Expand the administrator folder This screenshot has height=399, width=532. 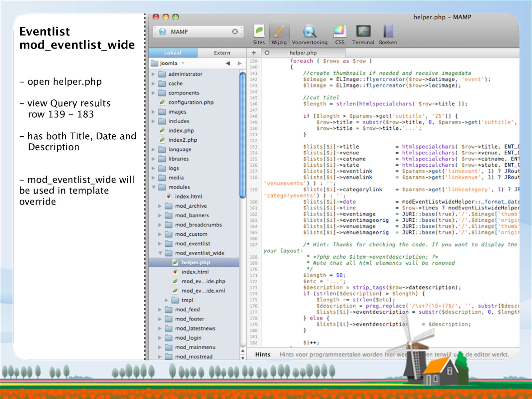tap(153, 74)
